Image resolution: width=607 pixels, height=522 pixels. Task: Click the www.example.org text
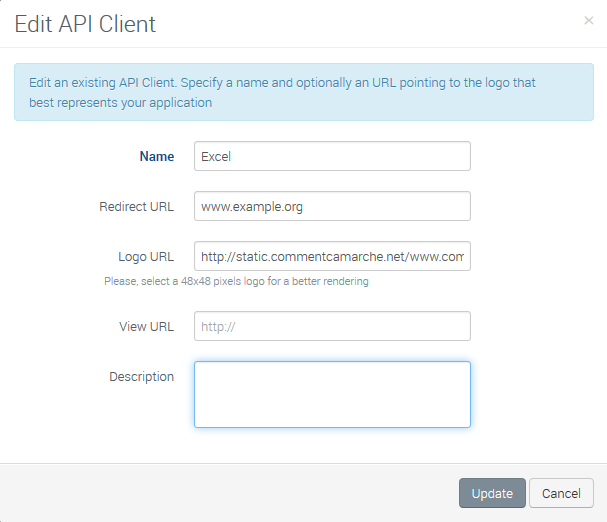pyautogui.click(x=252, y=207)
